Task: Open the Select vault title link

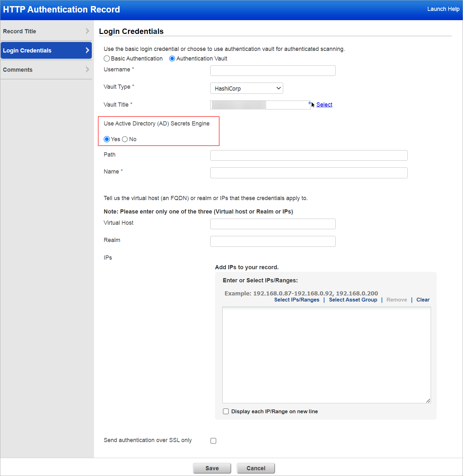Action: click(324, 105)
